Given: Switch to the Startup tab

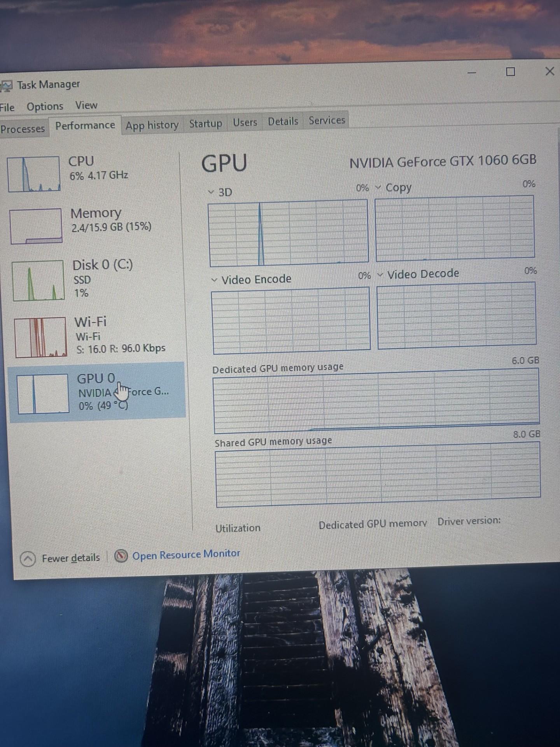Looking at the screenshot, I should click(x=206, y=123).
